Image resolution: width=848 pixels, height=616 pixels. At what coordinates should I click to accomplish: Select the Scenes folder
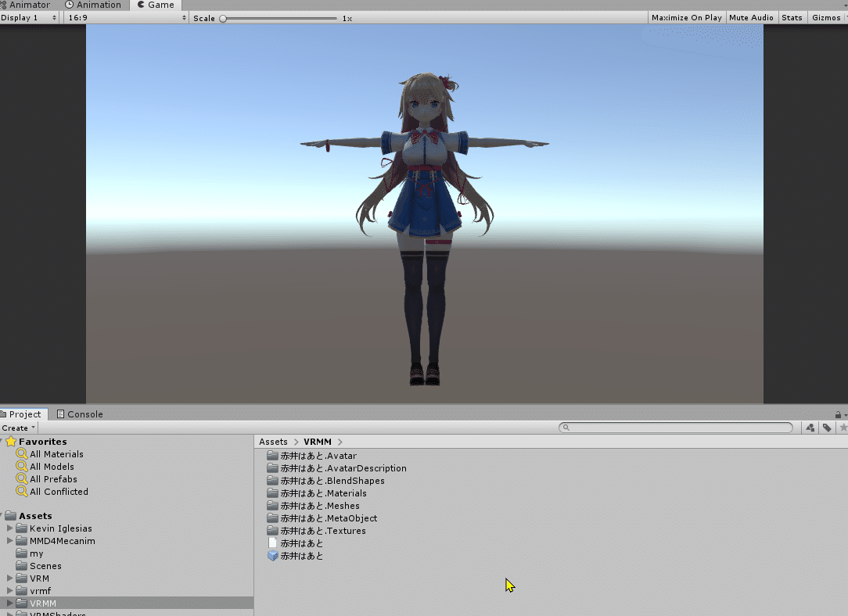(45, 566)
